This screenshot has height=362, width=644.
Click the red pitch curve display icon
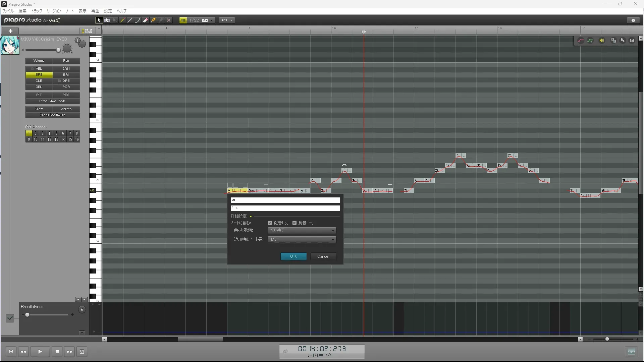click(x=581, y=41)
